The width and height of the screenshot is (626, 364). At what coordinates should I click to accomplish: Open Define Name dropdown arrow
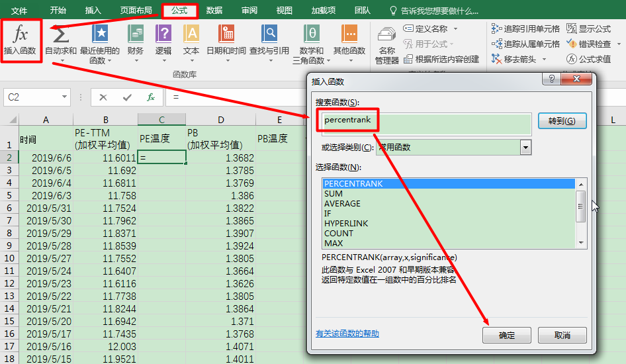coord(455,28)
